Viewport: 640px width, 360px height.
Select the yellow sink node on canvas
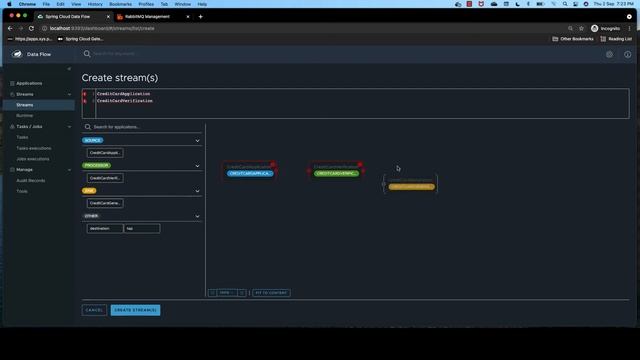point(411,187)
